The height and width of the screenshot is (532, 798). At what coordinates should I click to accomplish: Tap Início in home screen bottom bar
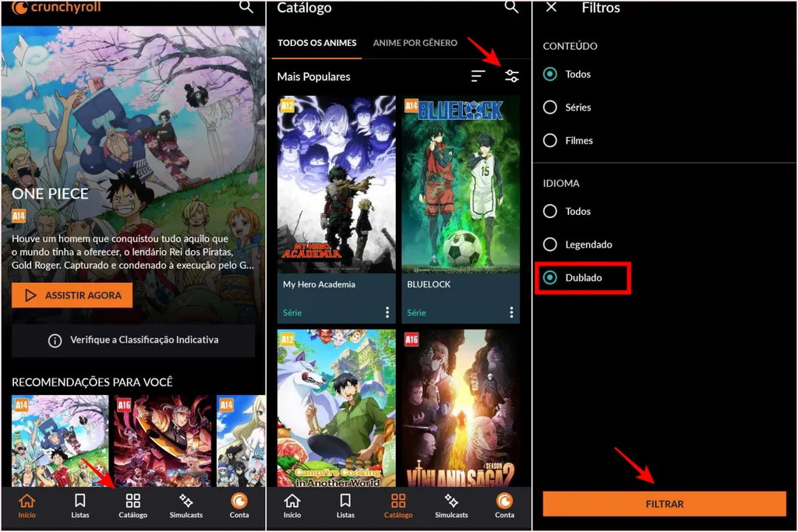(27, 506)
